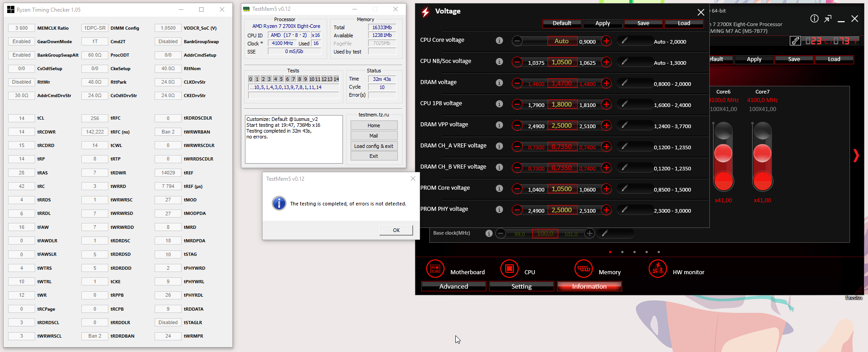Click the Base clock 100,0 value field
The image size is (868, 352).
click(545, 233)
